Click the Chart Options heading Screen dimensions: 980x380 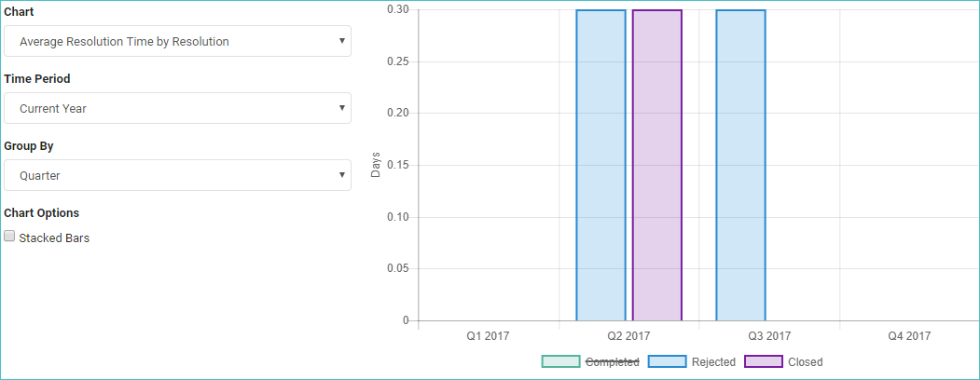point(41,212)
